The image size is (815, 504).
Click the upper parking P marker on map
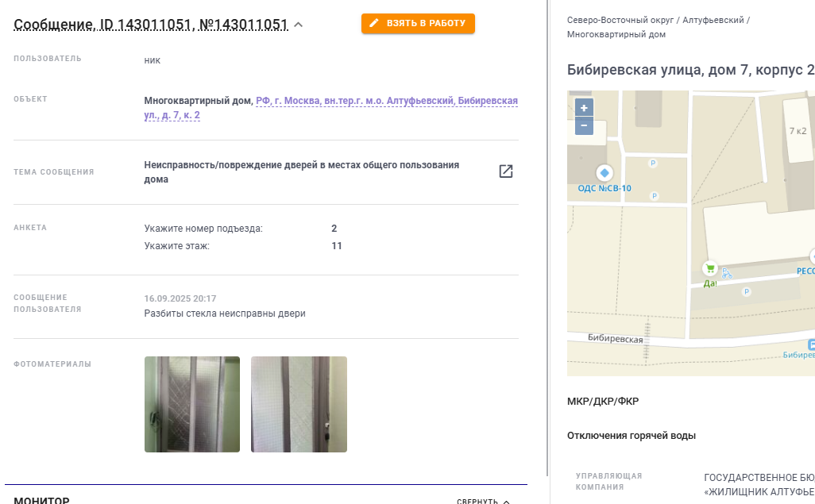(x=653, y=164)
